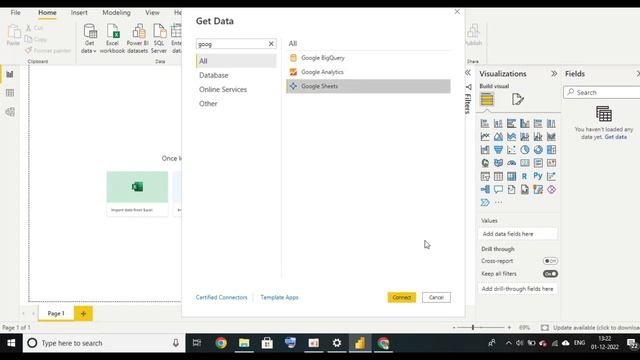Select the Page 1 tab
This screenshot has width=640, height=360.
click(56, 313)
